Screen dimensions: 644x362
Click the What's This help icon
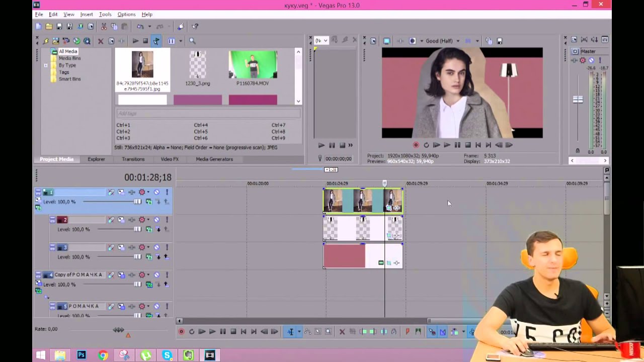coord(195,26)
